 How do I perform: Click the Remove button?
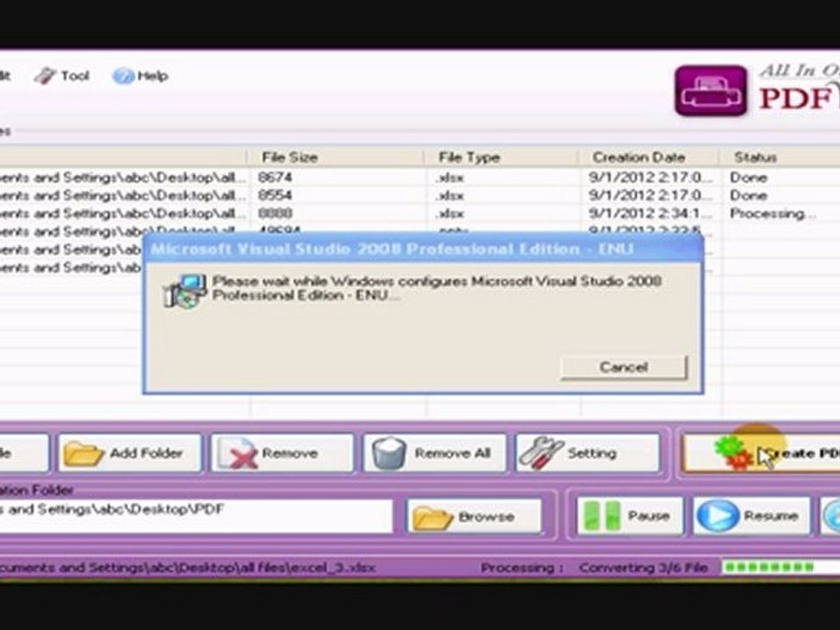click(283, 453)
